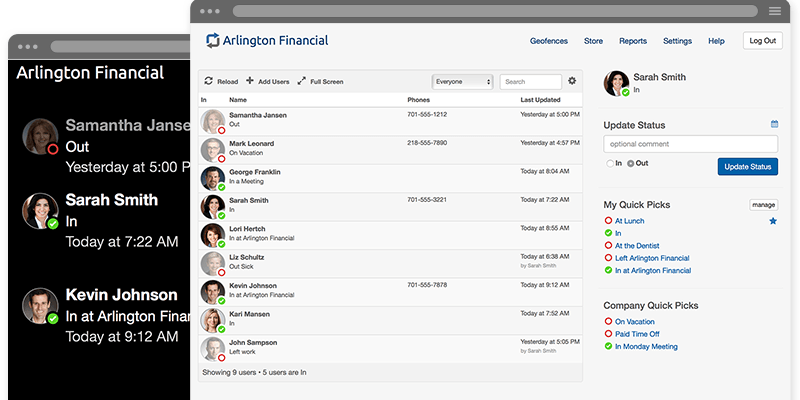
Task: Open the Geofences menu
Action: 548,41
